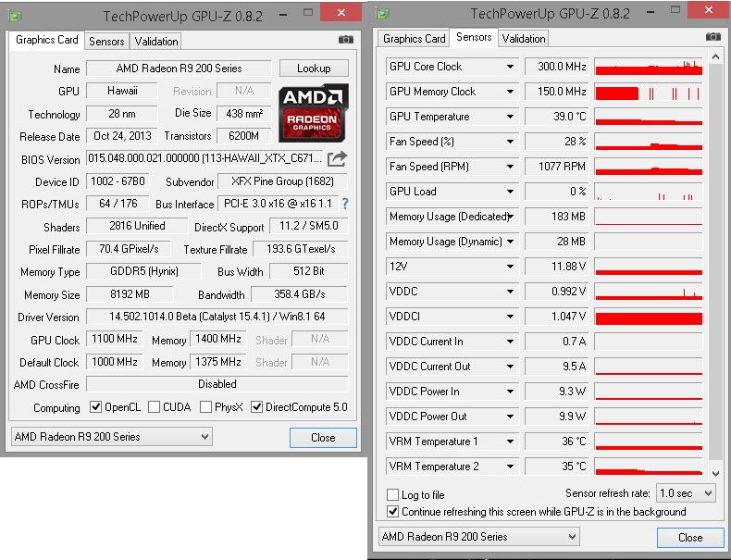Click GPU-Z app icon in right window title bar
The image size is (731, 560).
click(x=383, y=13)
